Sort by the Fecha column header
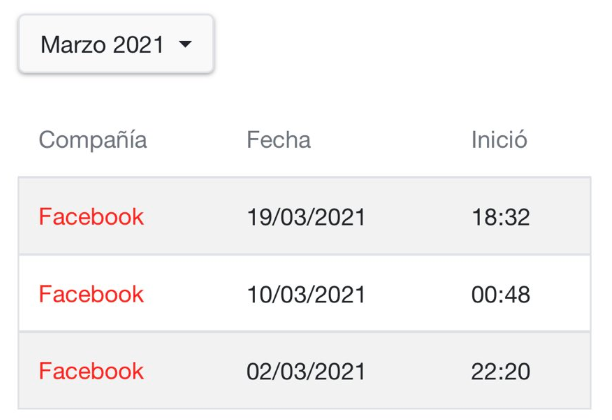The width and height of the screenshot is (612, 420). (x=278, y=140)
